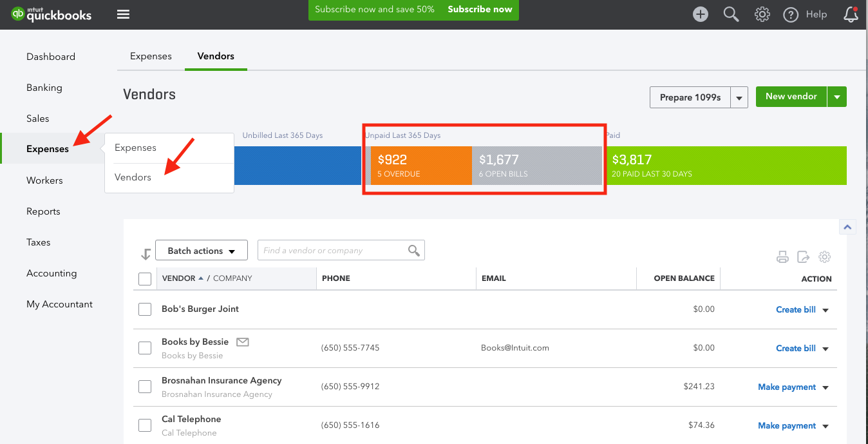Select all vendors checkbox in header
Image resolution: width=868 pixels, height=444 pixels.
(145, 279)
